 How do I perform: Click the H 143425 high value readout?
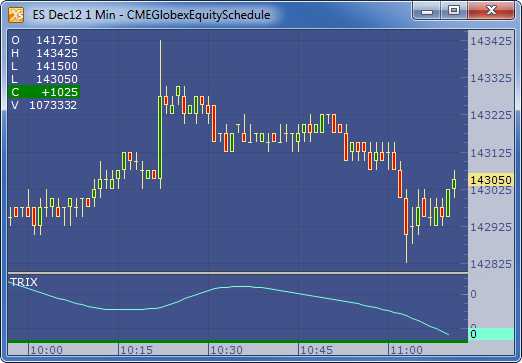point(44,53)
